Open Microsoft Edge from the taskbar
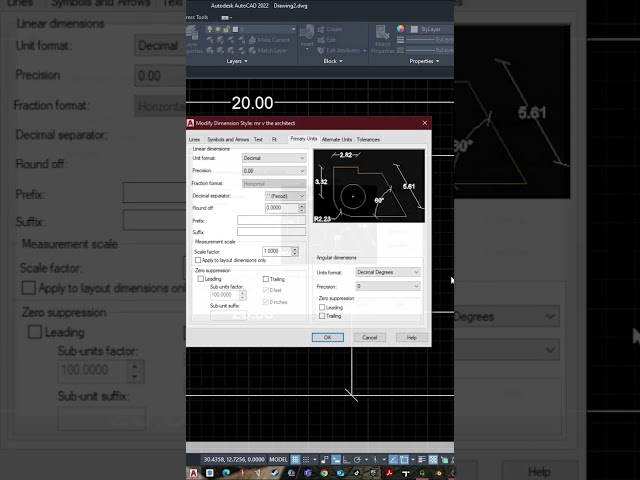The height and width of the screenshot is (480, 640). pyautogui.click(x=226, y=473)
